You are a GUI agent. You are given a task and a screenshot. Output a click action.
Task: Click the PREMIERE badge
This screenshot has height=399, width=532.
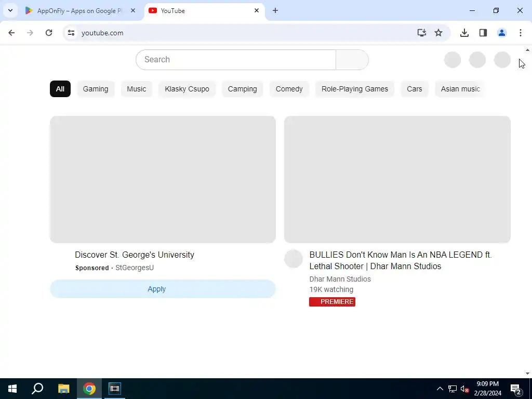(x=332, y=302)
